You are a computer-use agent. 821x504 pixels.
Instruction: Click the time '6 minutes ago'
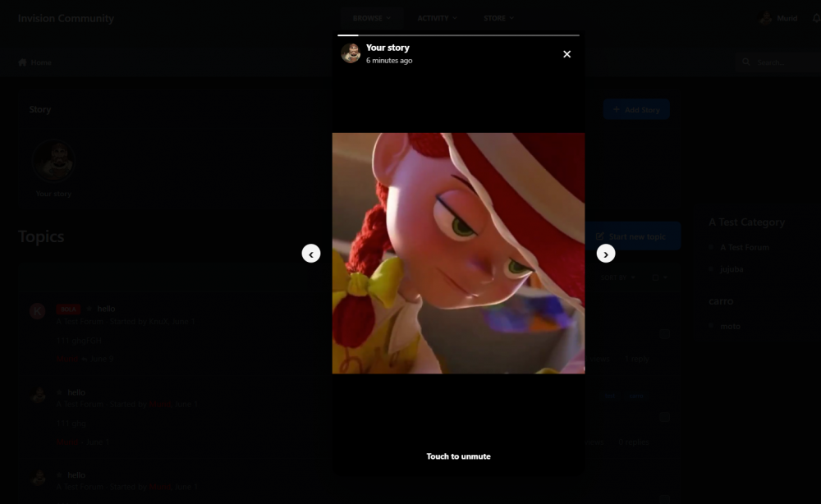click(x=389, y=61)
